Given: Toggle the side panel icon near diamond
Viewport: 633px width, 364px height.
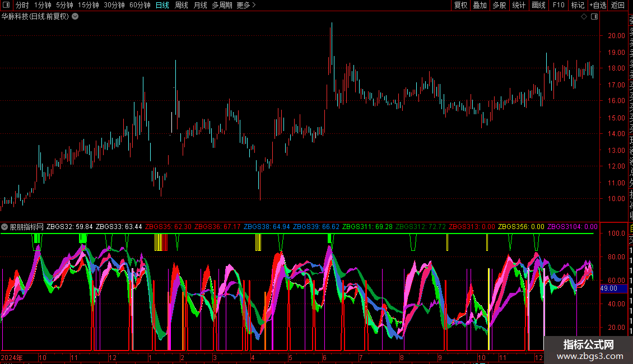Looking at the screenshot, I should pyautogui.click(x=594, y=17).
